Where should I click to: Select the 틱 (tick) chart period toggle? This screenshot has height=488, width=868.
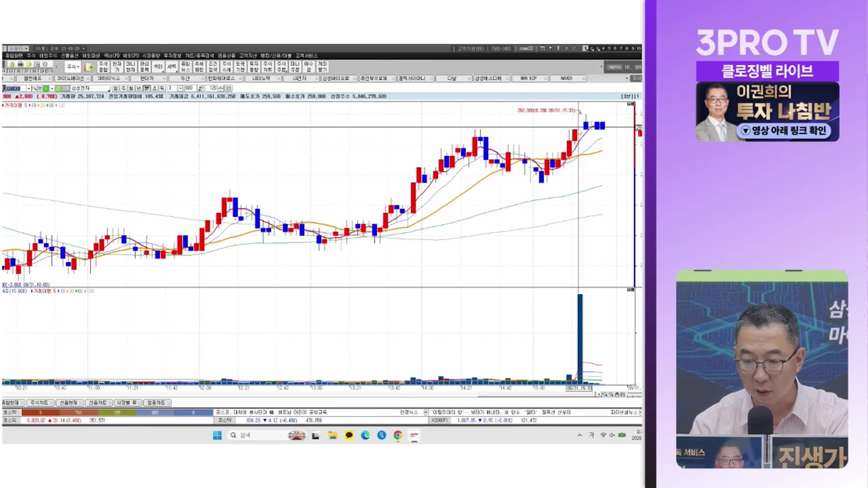pos(162,88)
